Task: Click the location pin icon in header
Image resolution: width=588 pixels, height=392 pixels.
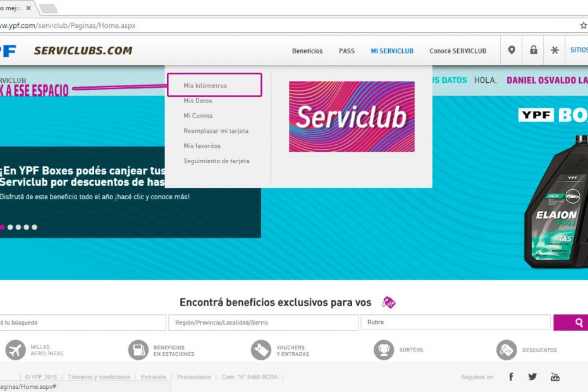Action: coord(511,50)
